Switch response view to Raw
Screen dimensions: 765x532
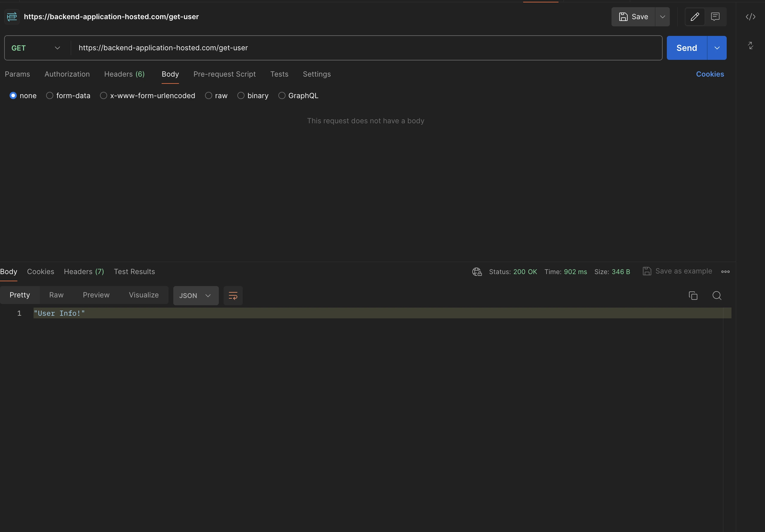coord(56,295)
